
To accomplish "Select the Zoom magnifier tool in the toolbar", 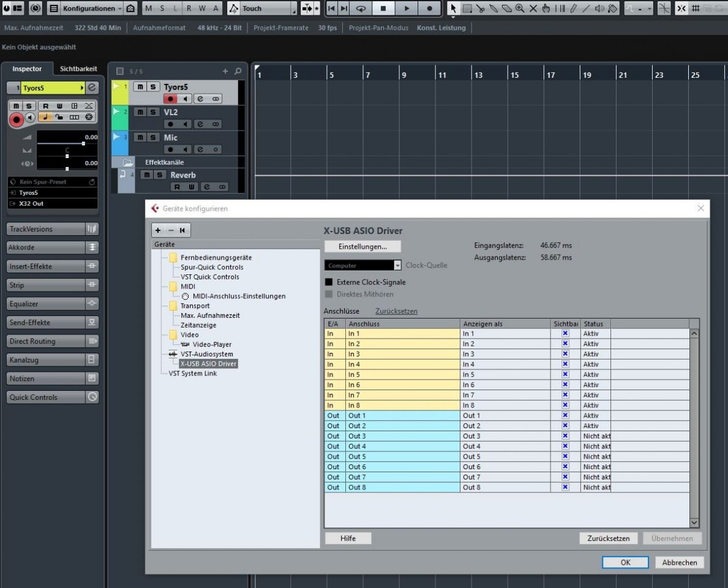I will 520,8.
